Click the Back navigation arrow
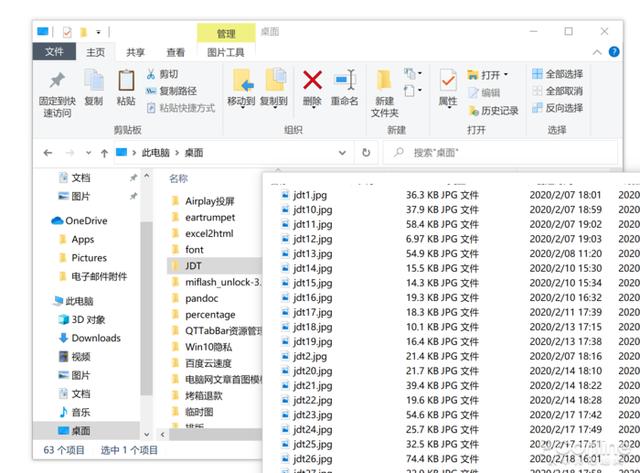The image size is (640, 473). point(48,153)
